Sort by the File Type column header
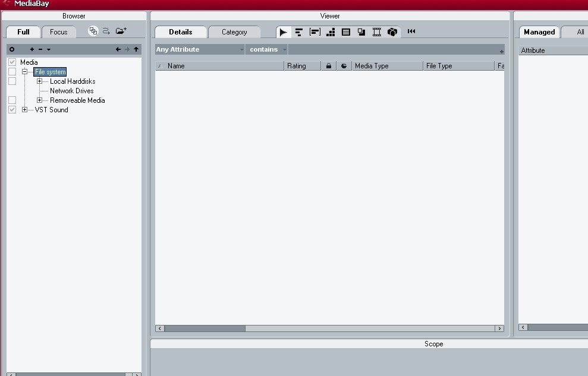This screenshot has height=376, width=588. pos(458,66)
